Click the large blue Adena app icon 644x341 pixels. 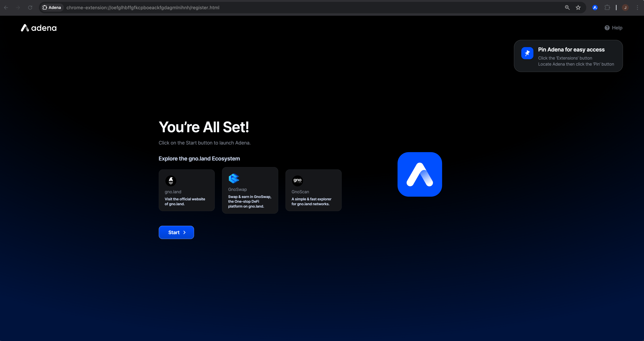(x=419, y=174)
